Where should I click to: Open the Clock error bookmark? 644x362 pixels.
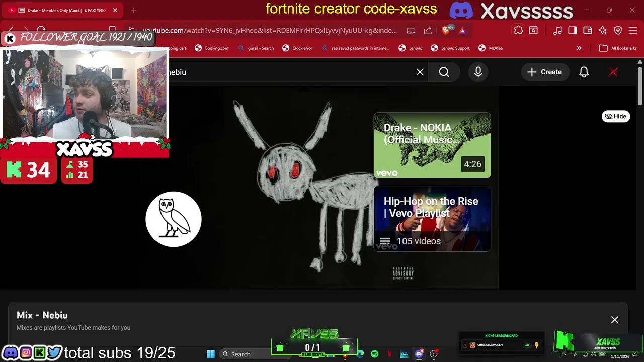[x=297, y=48]
